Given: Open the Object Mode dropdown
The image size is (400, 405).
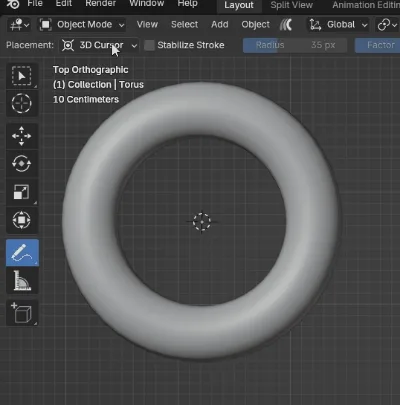Looking at the screenshot, I should pyautogui.click(x=81, y=24).
